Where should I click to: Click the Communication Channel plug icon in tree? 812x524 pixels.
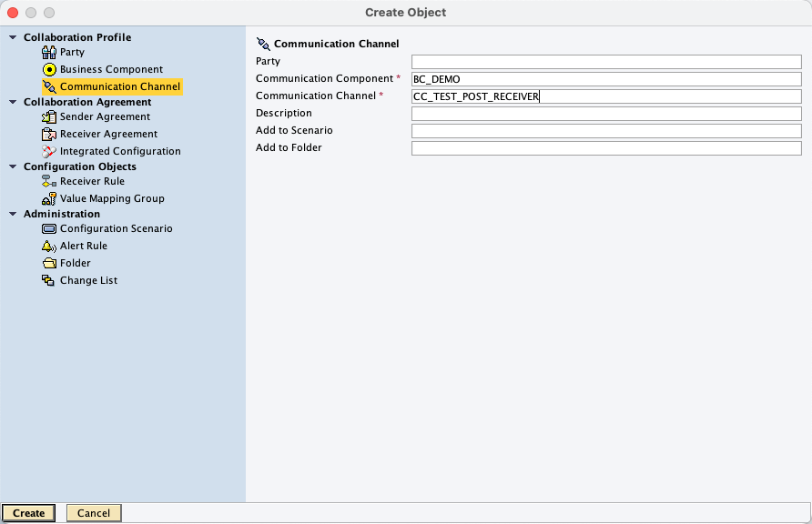(x=49, y=87)
